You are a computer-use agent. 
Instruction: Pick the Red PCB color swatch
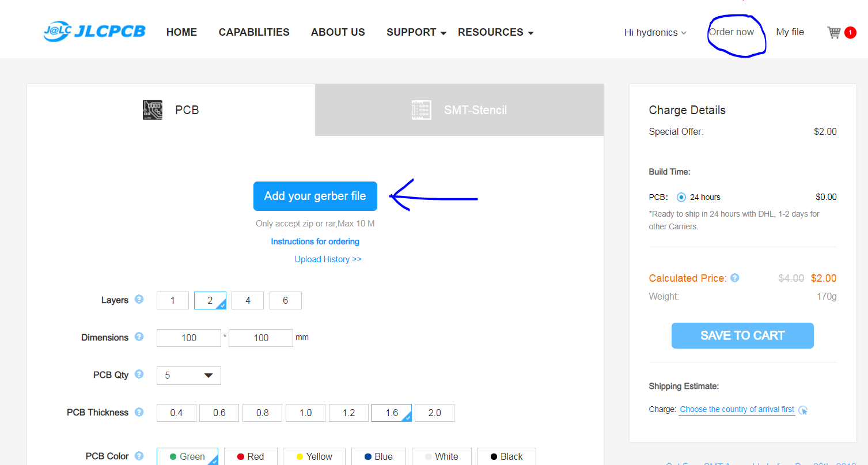[x=251, y=456]
